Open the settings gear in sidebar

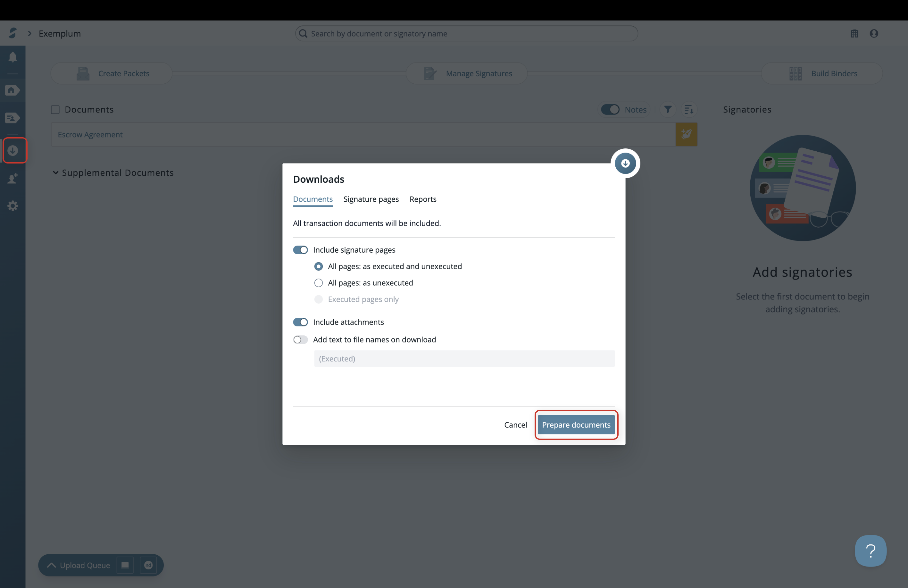tap(12, 206)
